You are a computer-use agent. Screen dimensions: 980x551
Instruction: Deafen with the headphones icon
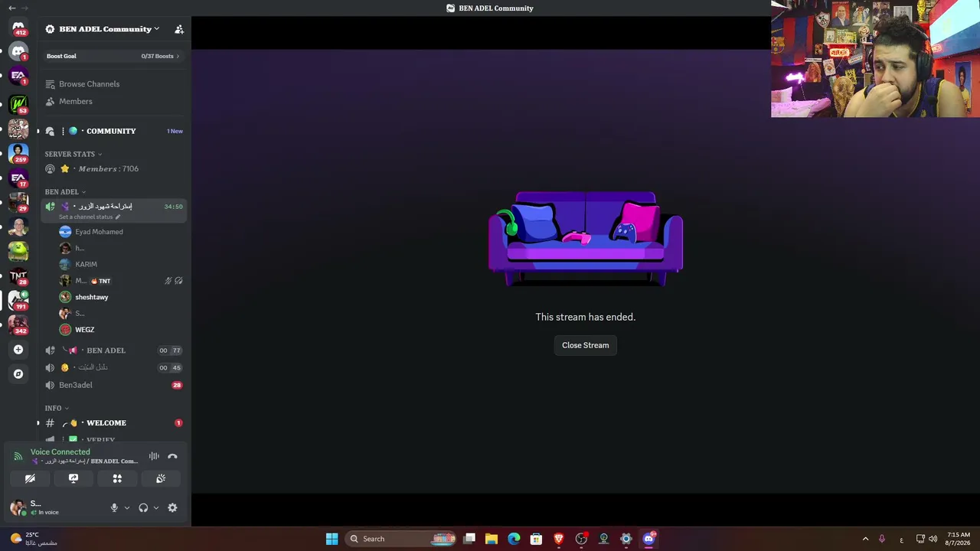pos(143,507)
